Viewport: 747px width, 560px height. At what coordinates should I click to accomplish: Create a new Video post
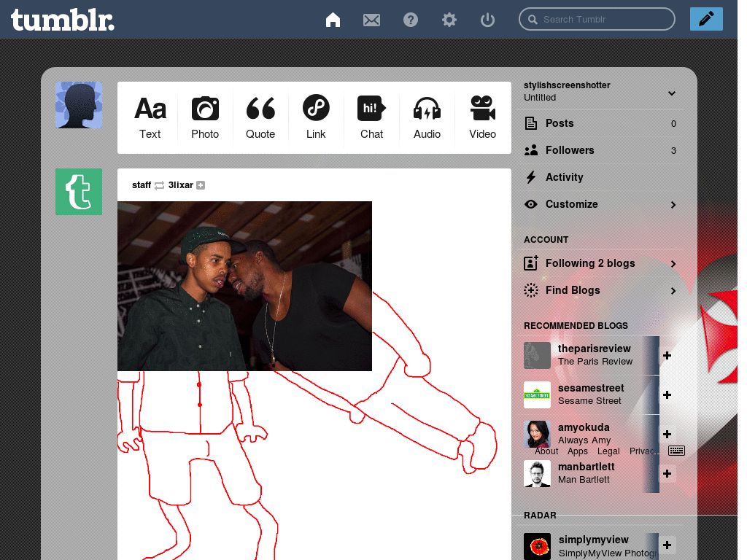tap(482, 117)
